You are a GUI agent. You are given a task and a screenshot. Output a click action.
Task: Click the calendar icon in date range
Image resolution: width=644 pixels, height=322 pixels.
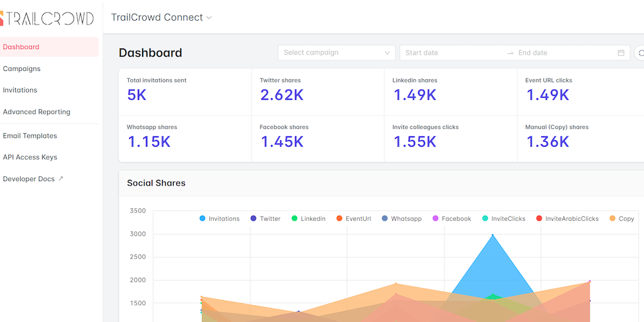tap(621, 53)
